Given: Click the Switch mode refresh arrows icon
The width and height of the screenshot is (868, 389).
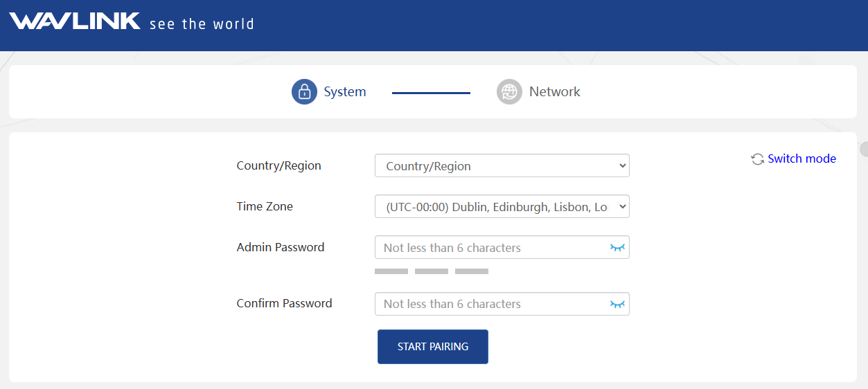Looking at the screenshot, I should 757,159.
